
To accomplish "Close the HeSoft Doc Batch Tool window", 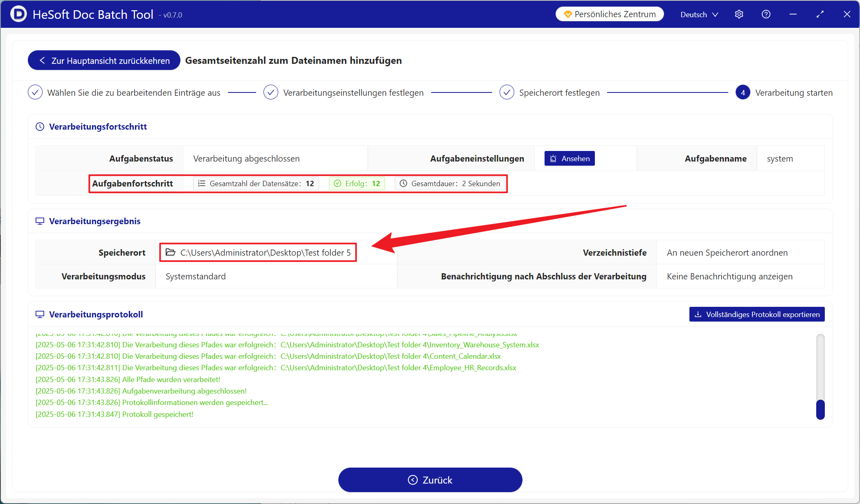I will click(847, 14).
